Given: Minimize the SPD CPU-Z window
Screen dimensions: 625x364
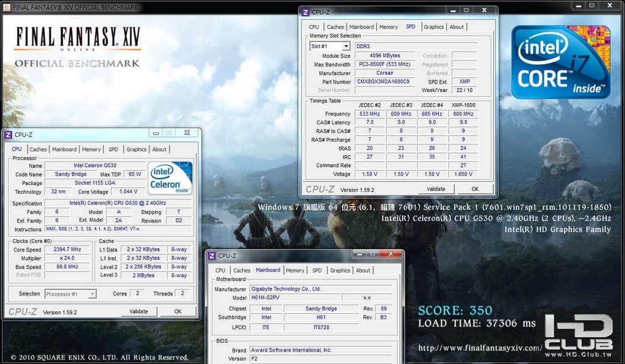Looking at the screenshot, I should pyautogui.click(x=453, y=11).
